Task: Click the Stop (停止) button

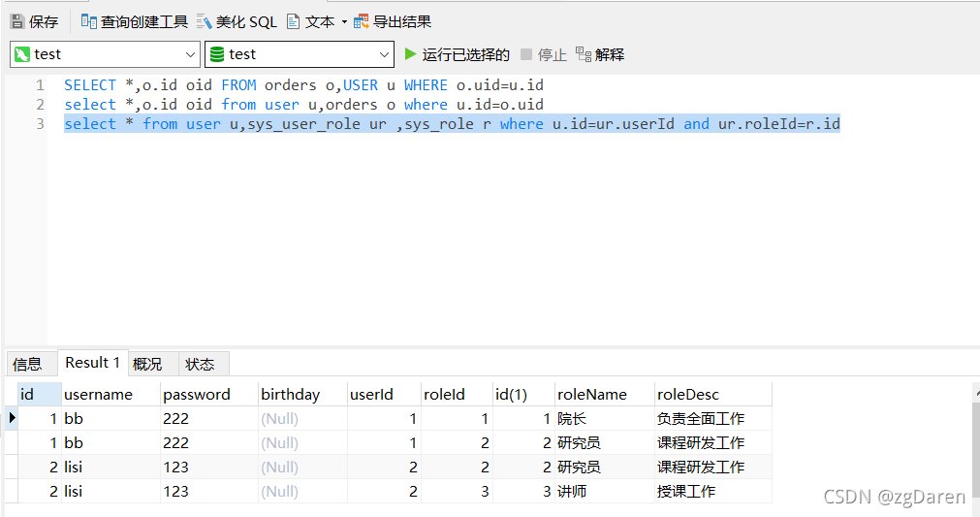Action: (543, 55)
